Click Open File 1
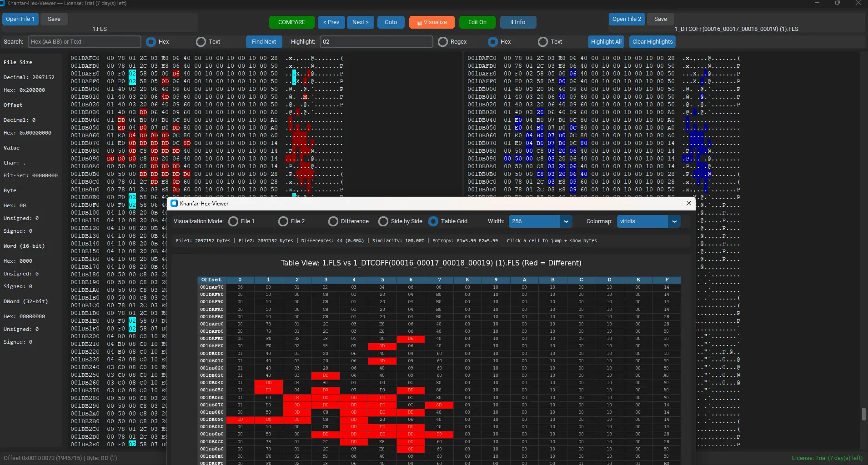The width and height of the screenshot is (868, 465). [x=20, y=19]
